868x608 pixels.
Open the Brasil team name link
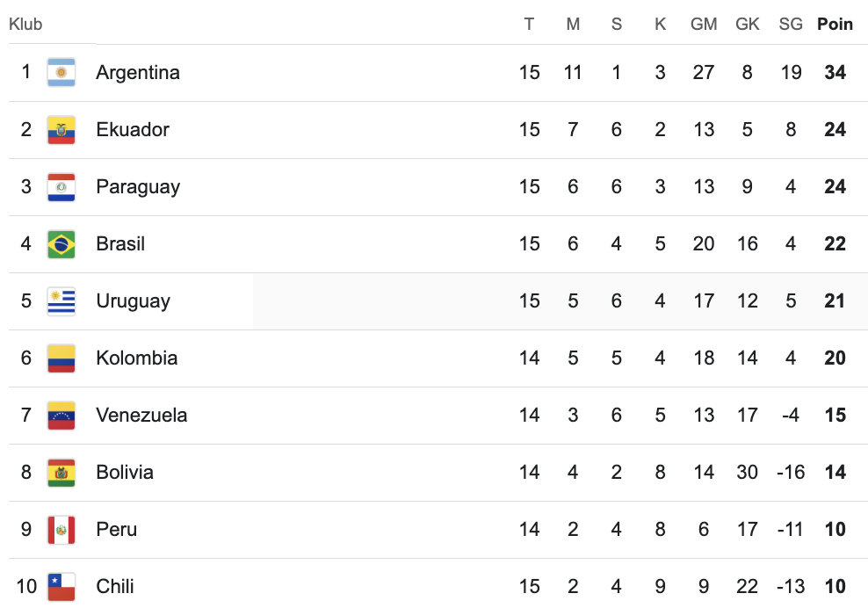[x=120, y=243]
